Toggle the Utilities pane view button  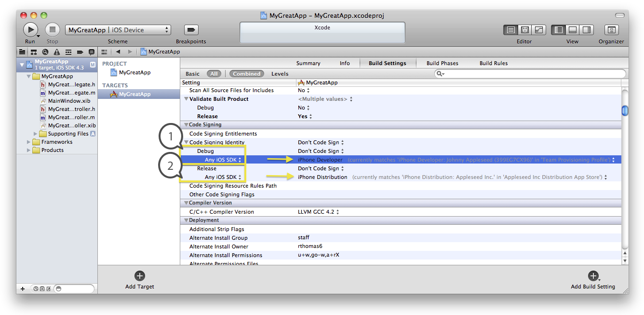coord(586,30)
